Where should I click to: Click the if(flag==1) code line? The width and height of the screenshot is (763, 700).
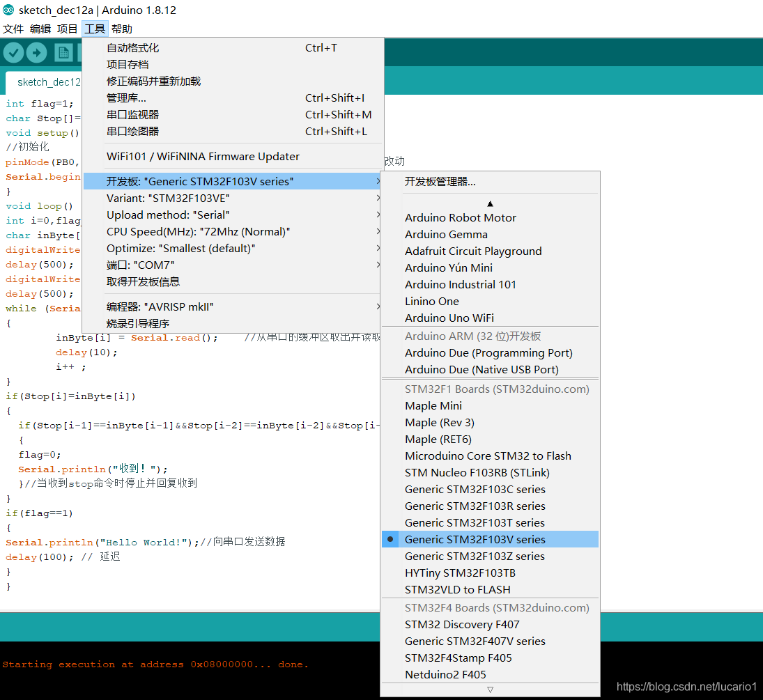(39, 513)
